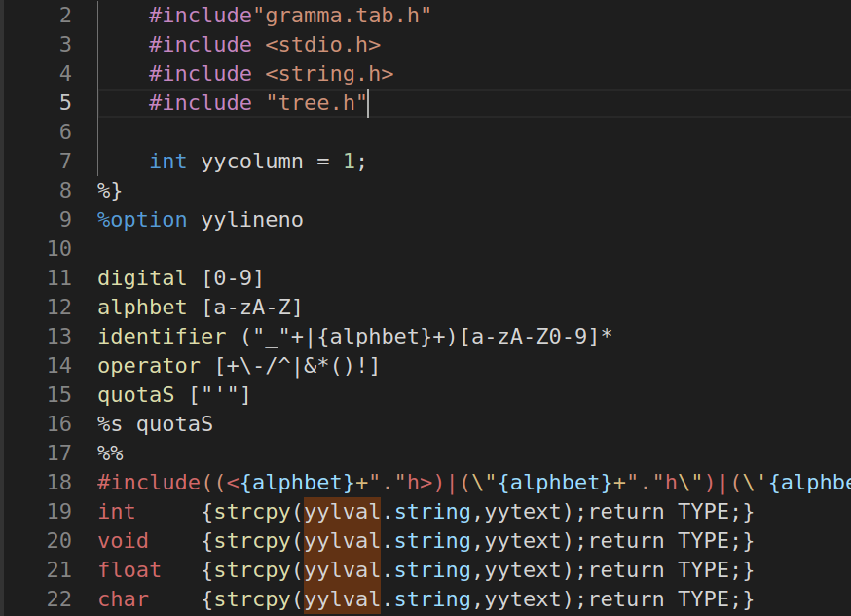Click the [a-zA-Z0-9]* pattern
The width and height of the screenshot is (851, 616).
[x=536, y=337]
